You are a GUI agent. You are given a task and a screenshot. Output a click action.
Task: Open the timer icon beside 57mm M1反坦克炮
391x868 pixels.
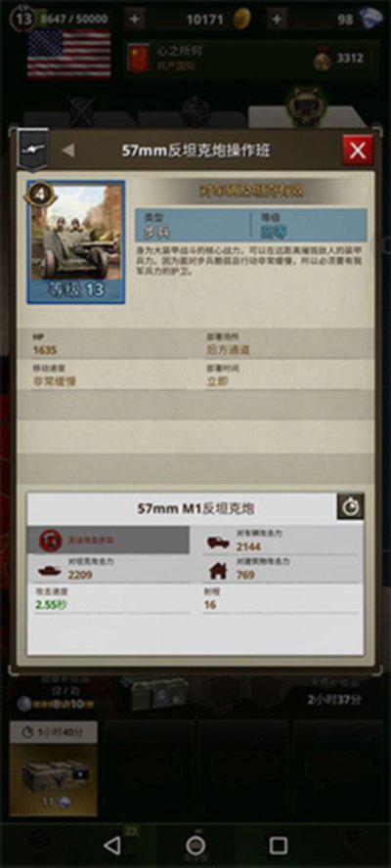(350, 506)
